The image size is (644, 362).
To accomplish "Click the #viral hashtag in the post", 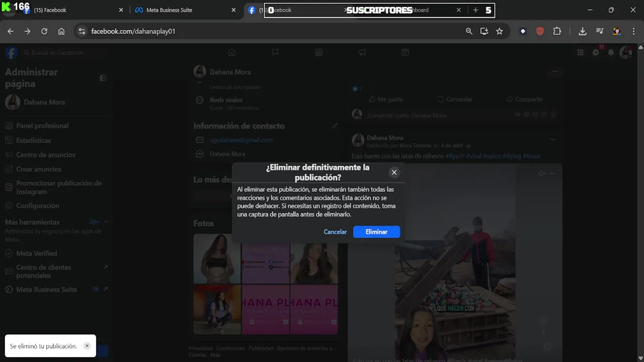I will (x=473, y=156).
